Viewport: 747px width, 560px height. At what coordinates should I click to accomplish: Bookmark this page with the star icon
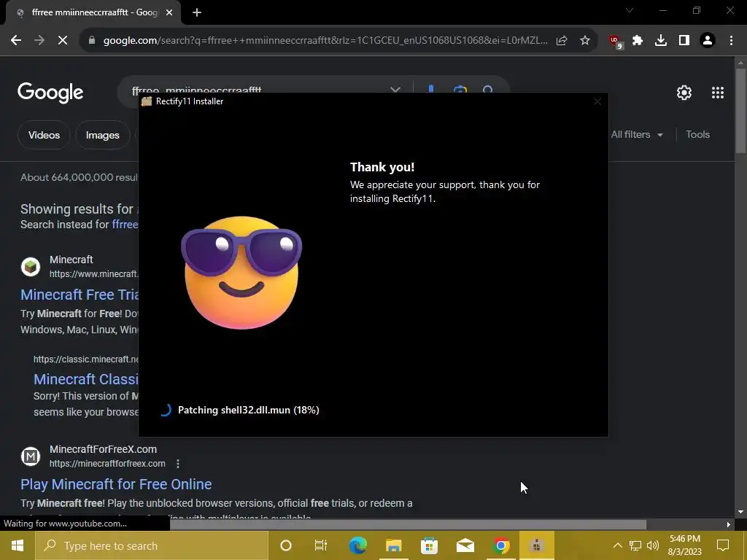click(585, 41)
